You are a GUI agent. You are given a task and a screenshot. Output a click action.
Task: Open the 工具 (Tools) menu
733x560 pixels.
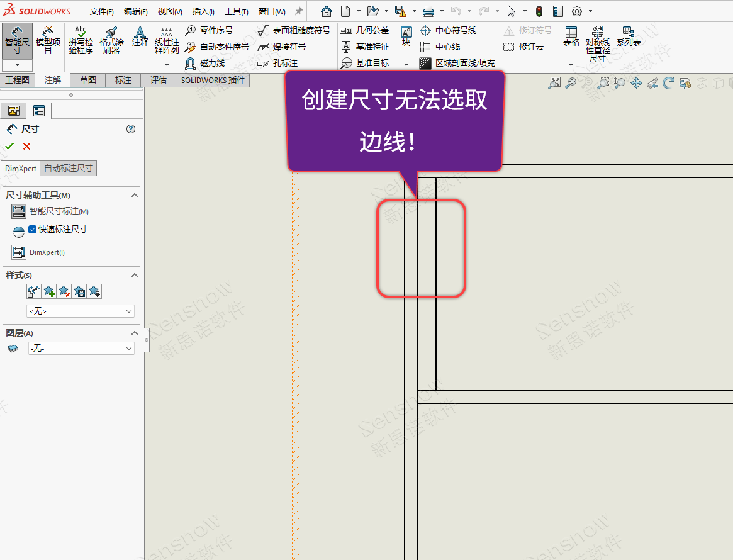coord(236,11)
